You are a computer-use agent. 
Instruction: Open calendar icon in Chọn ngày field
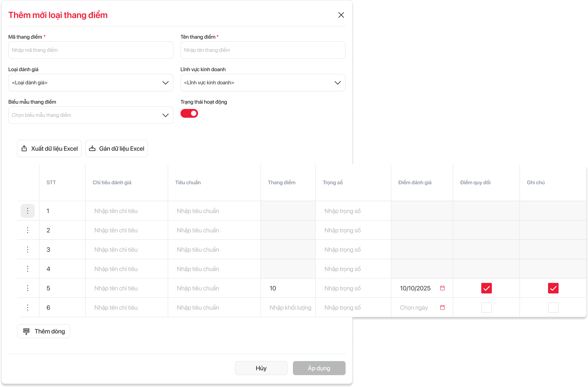(x=442, y=307)
